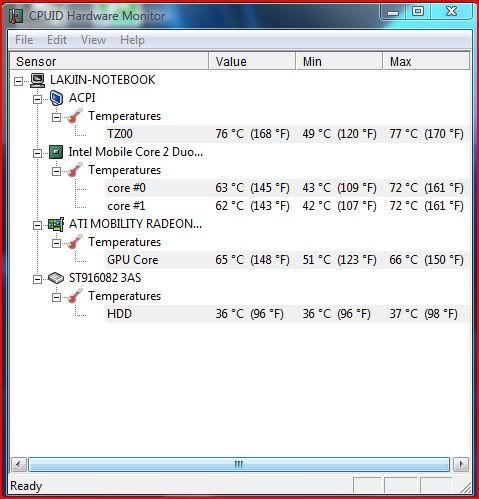
Task: Collapse the ACPI tree node
Action: (37, 99)
